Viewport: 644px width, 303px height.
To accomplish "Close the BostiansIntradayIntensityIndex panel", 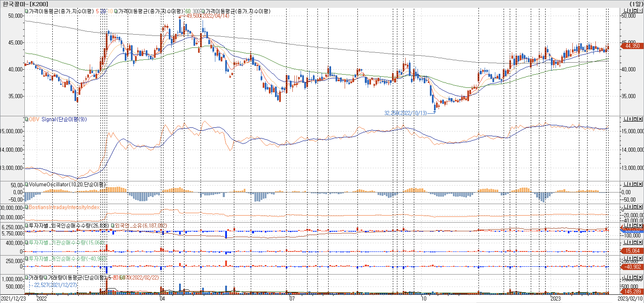I will point(640,207).
